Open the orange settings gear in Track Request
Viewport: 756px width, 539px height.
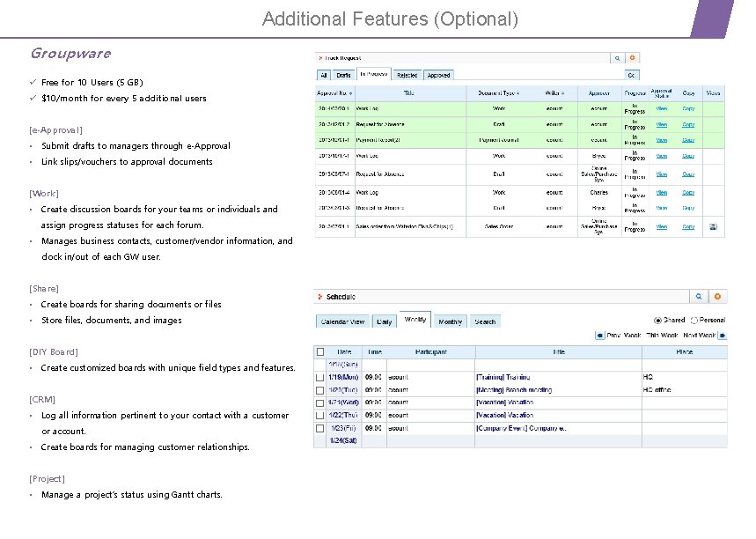[632, 58]
